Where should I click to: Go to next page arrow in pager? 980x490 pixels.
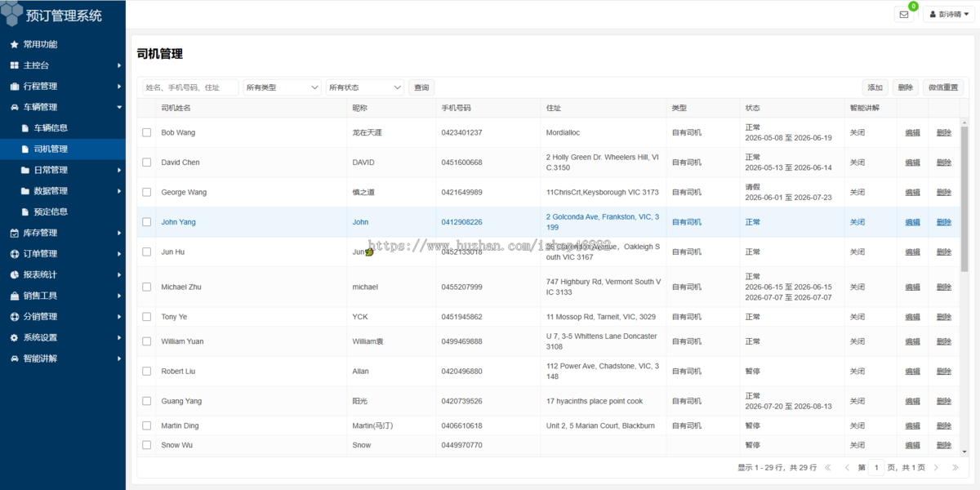[938, 468]
